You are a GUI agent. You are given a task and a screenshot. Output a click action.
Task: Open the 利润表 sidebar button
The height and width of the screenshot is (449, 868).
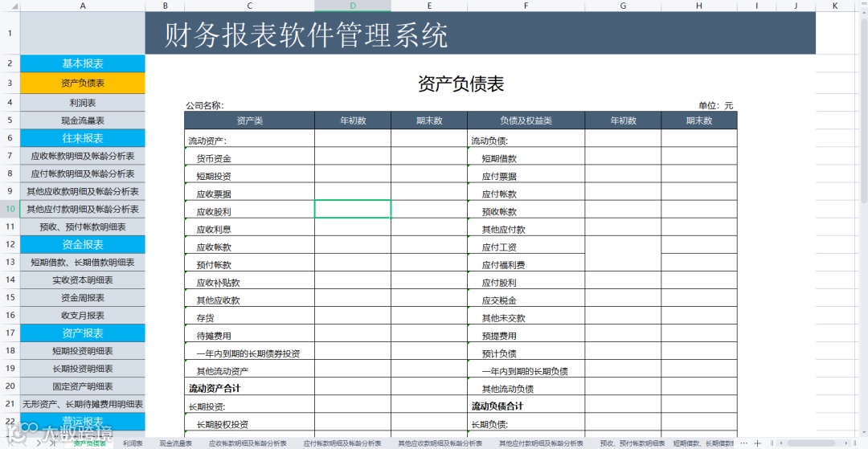(x=83, y=103)
